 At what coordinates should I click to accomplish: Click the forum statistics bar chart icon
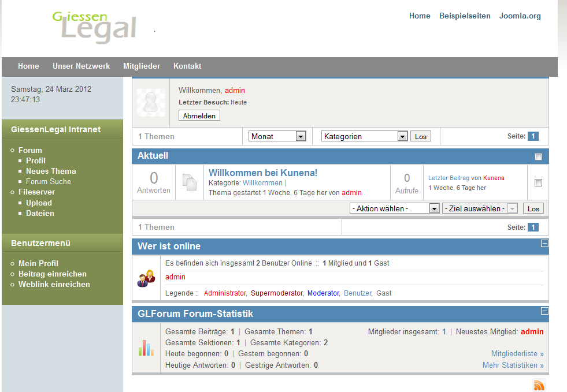tap(146, 348)
